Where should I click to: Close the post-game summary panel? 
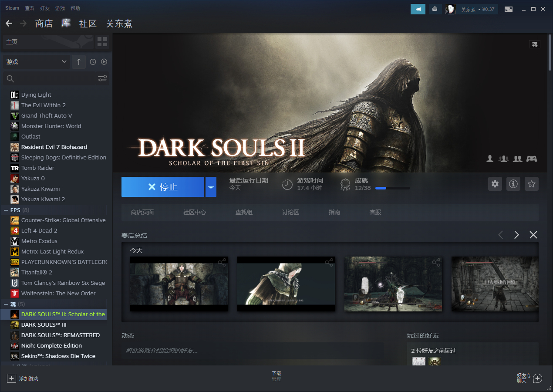[x=533, y=235]
